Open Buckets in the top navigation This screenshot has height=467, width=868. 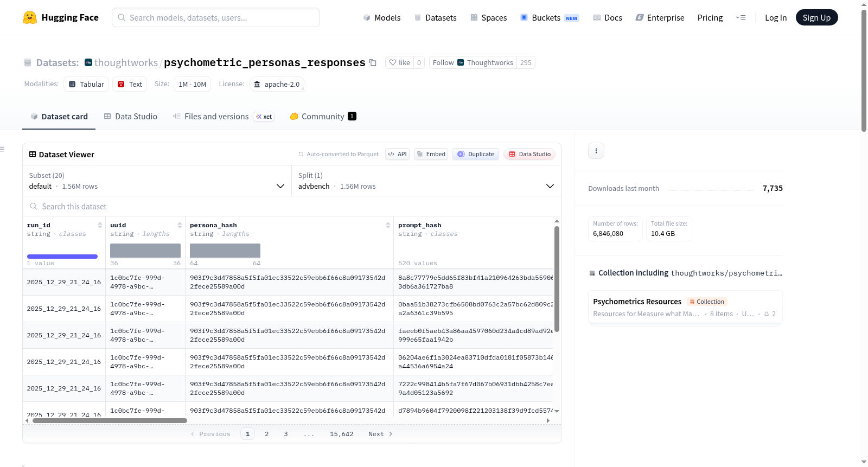tap(550, 17)
